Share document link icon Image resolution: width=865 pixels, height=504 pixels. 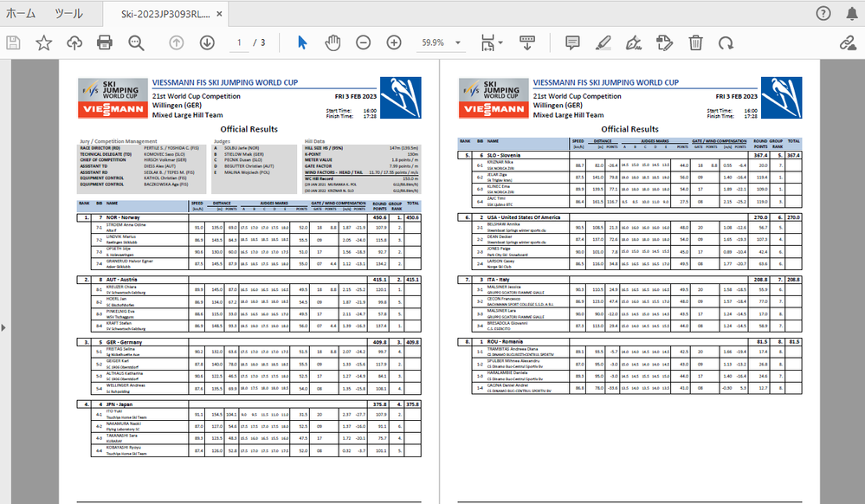tap(848, 42)
